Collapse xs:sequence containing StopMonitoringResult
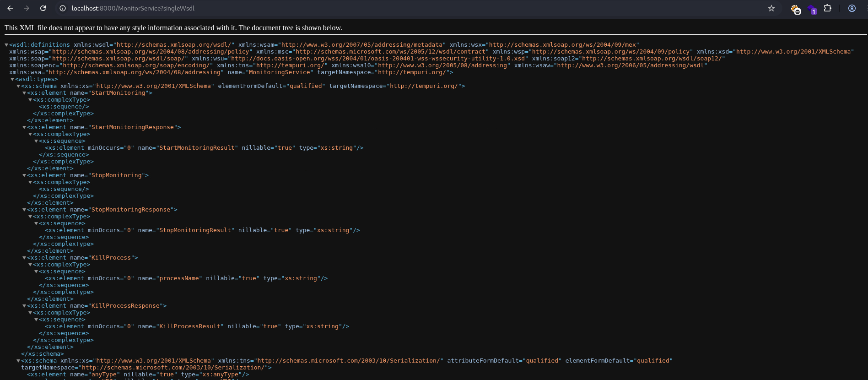Image resolution: width=868 pixels, height=380 pixels. pos(36,223)
